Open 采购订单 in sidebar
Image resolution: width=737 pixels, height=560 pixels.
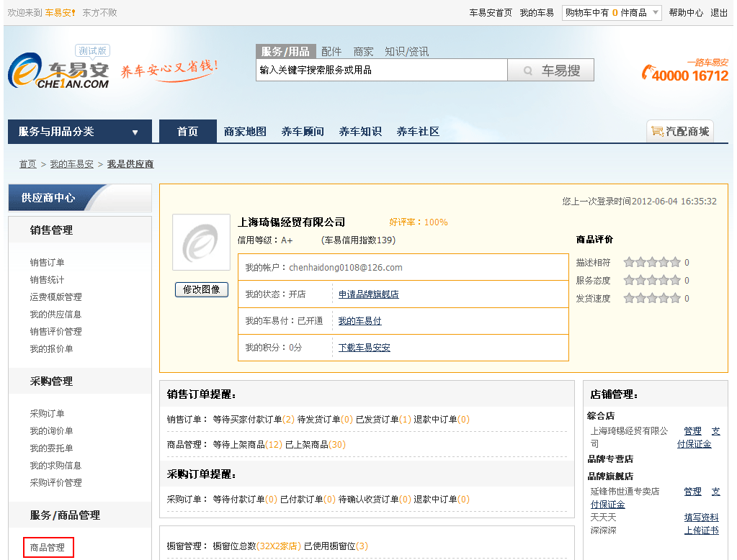click(47, 414)
